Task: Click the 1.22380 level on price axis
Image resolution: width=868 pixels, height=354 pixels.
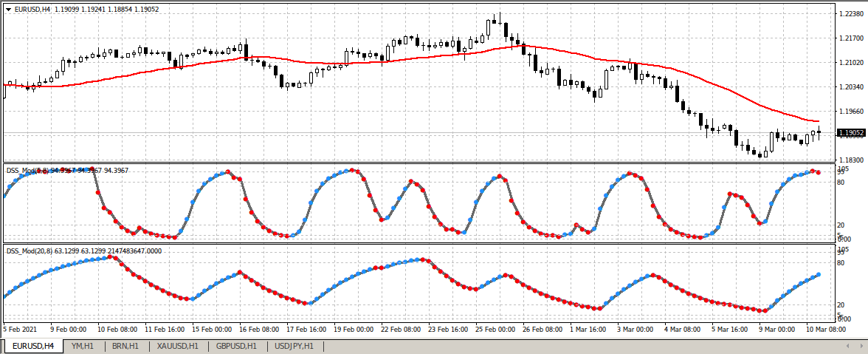Action: [850, 14]
